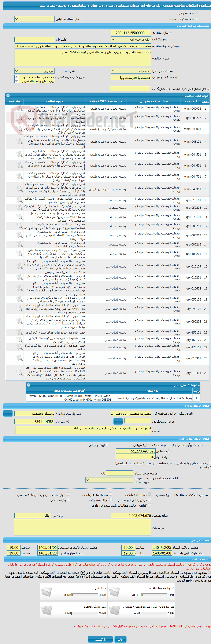The height and width of the screenshot is (644, 211).
Task: Open the نوع برگزاری dropdown
Action: tap(131, 40)
